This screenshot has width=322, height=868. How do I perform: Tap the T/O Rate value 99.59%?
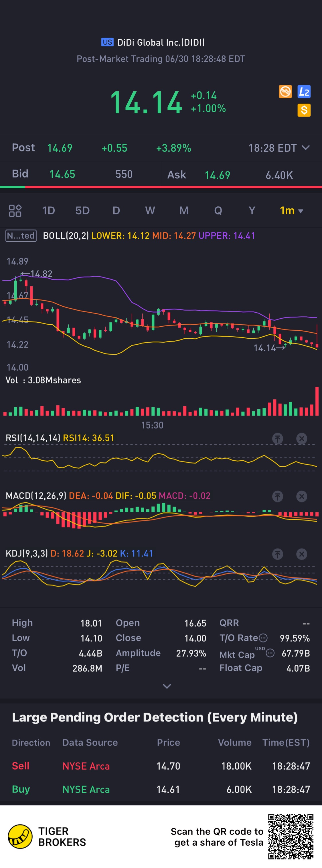tap(295, 638)
